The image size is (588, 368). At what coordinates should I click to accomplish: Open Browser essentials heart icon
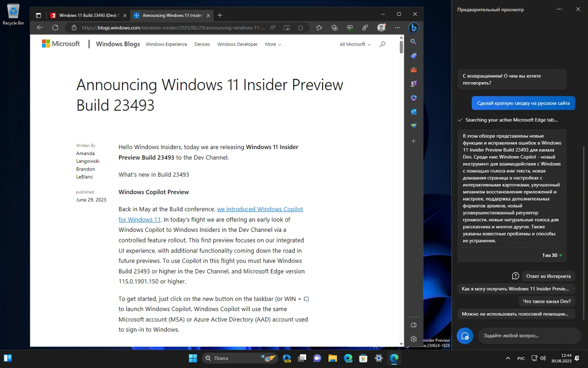click(x=350, y=27)
